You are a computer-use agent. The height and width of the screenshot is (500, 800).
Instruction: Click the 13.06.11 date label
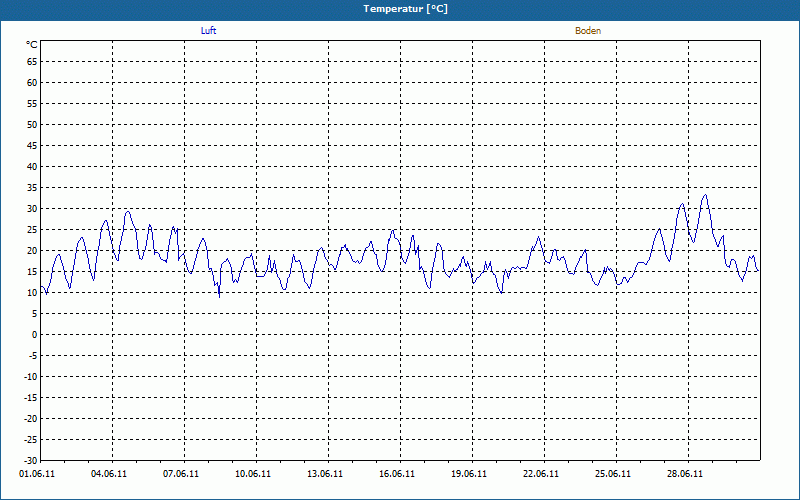324,474
